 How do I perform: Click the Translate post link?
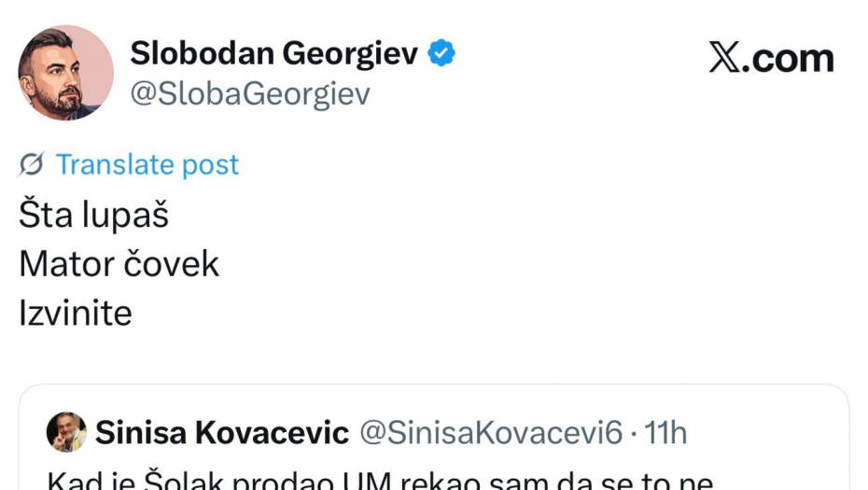[x=147, y=165]
